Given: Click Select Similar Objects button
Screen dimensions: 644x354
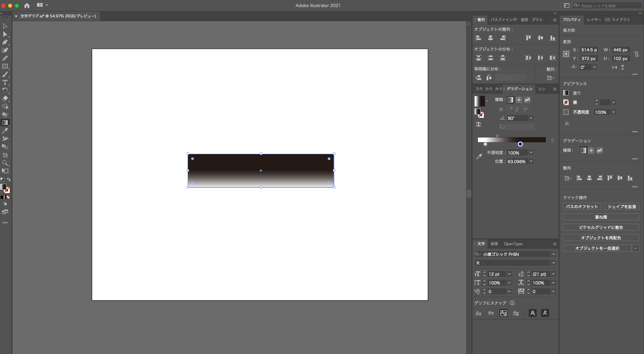Looking at the screenshot, I should (597, 248).
